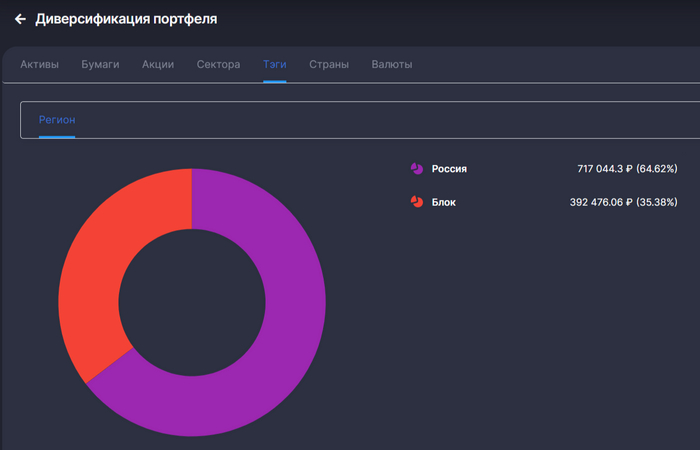The image size is (700, 450).
Task: Click empty space in the Регион tag bar
Action: (x=400, y=120)
